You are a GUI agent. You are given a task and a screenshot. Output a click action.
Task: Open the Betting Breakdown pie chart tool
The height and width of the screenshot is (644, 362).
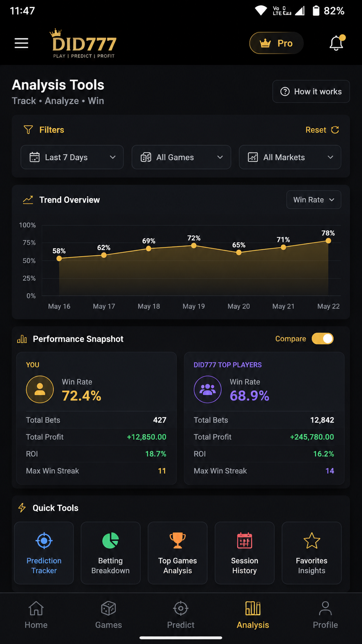click(x=110, y=553)
